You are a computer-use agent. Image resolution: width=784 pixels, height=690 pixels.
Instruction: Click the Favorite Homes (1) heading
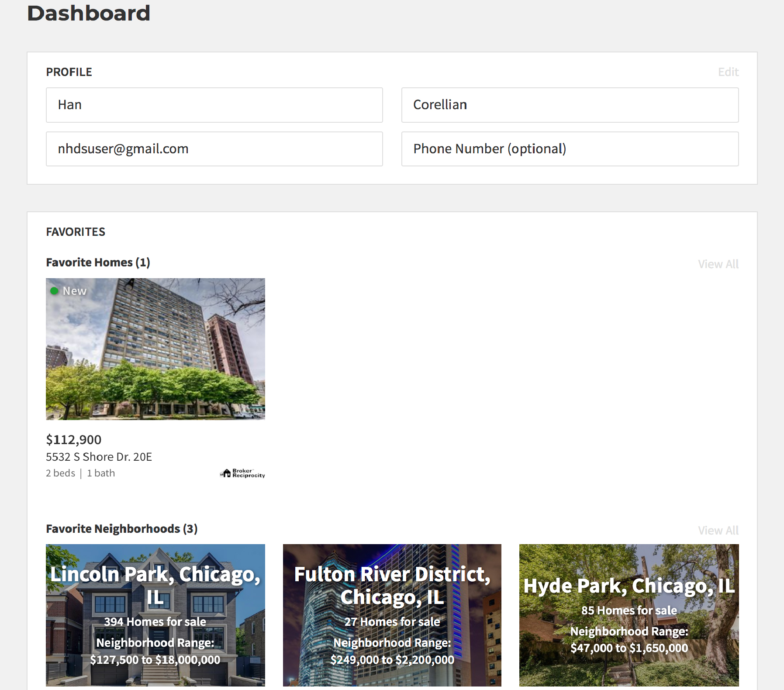coord(98,262)
